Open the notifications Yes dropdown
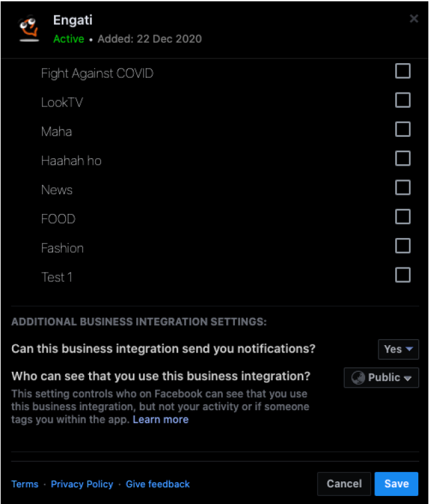 (x=398, y=349)
